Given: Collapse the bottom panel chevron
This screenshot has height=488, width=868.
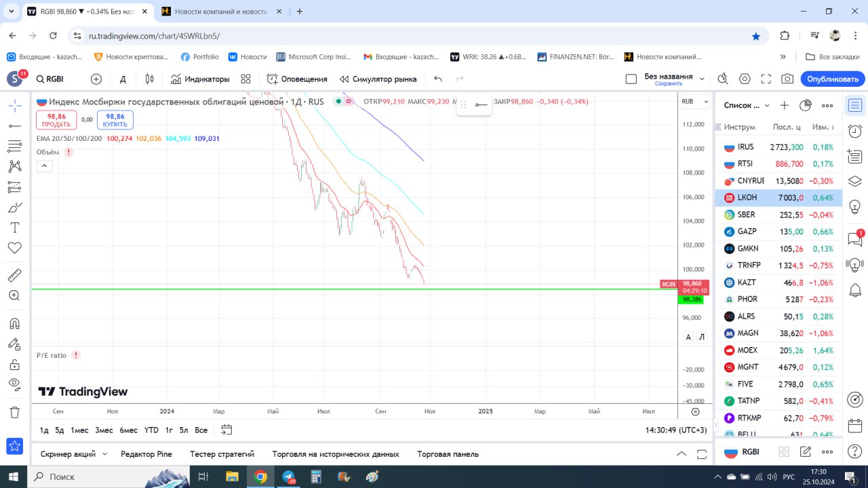Looking at the screenshot, I should coord(682,454).
